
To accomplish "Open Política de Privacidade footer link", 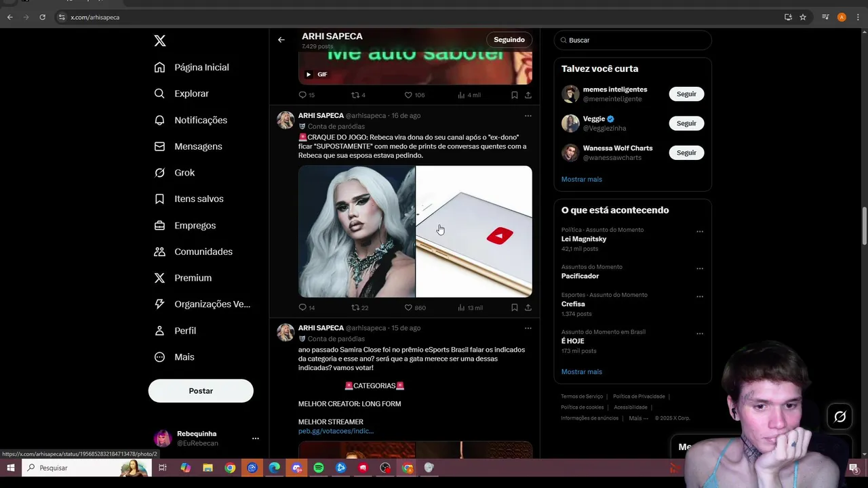I will (639, 396).
